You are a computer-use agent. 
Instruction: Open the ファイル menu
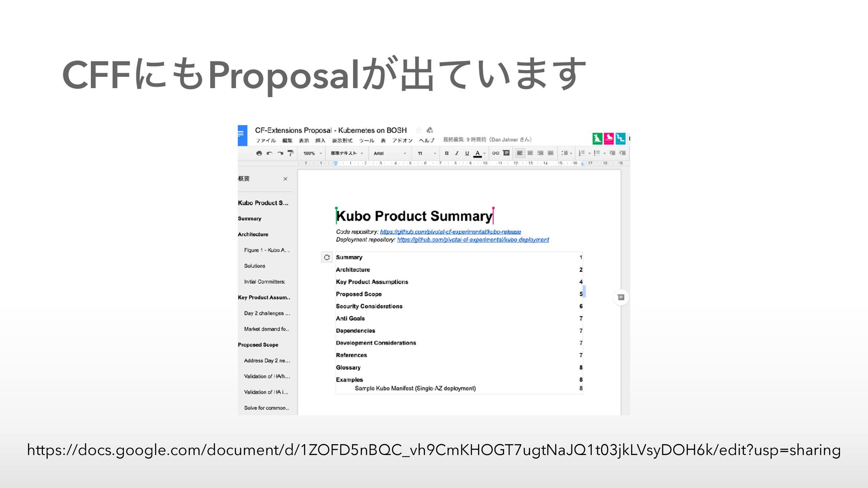[x=265, y=141]
